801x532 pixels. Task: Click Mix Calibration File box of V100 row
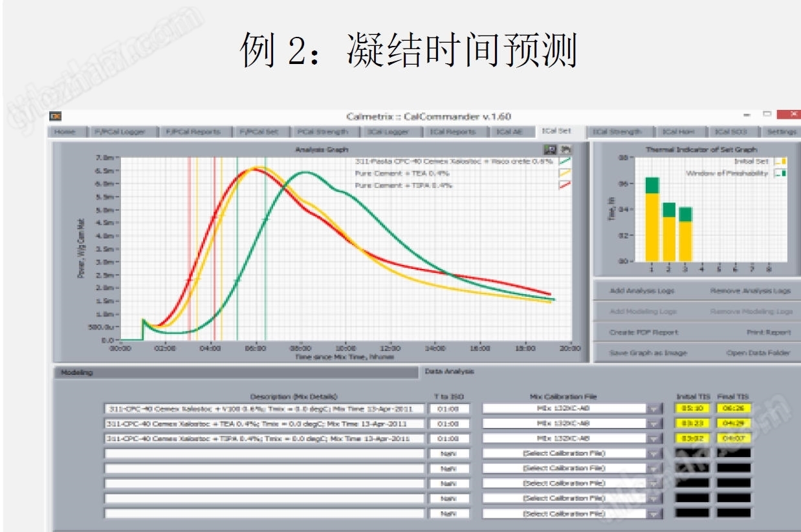[565, 409]
